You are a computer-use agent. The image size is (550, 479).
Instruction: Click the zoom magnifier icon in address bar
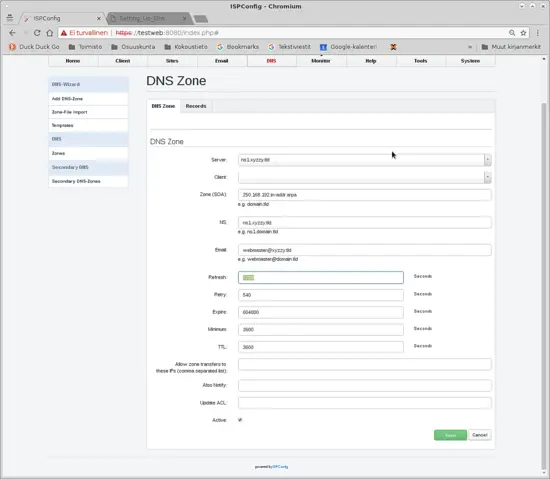click(512, 33)
